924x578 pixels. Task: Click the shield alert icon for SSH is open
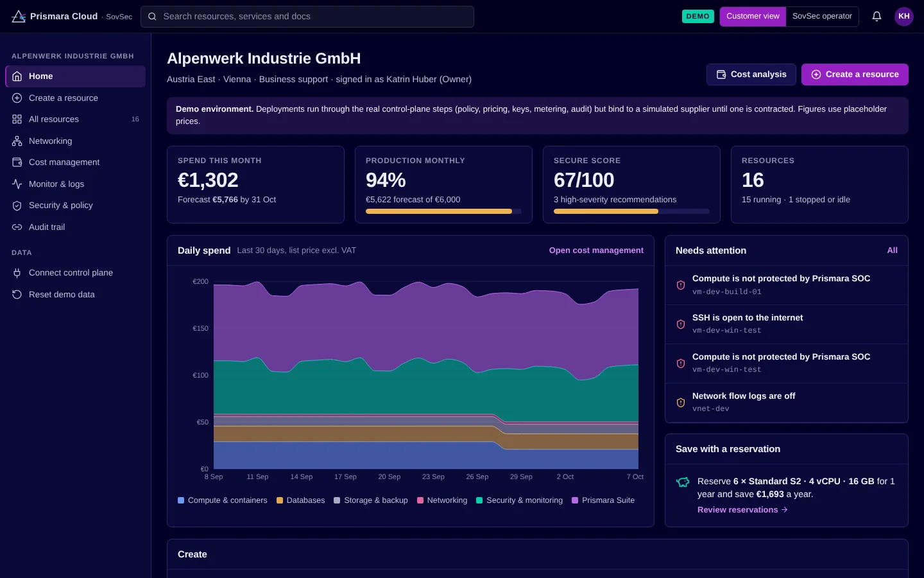pos(681,324)
